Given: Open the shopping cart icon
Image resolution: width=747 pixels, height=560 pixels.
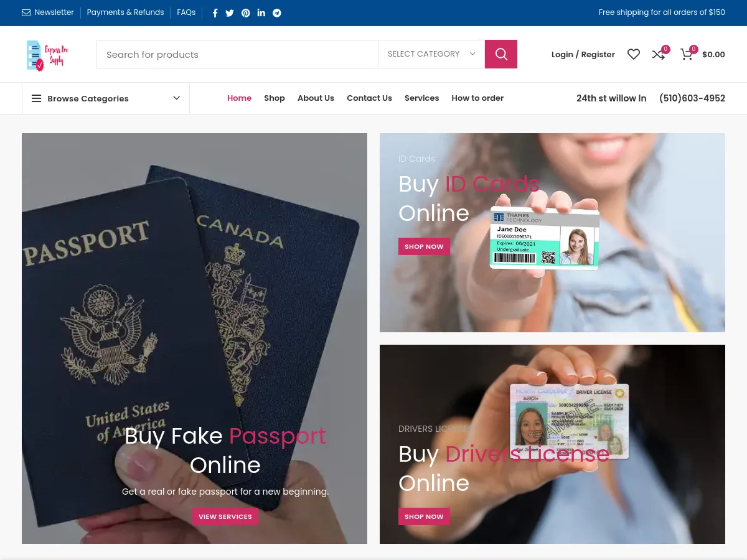Looking at the screenshot, I should (687, 54).
